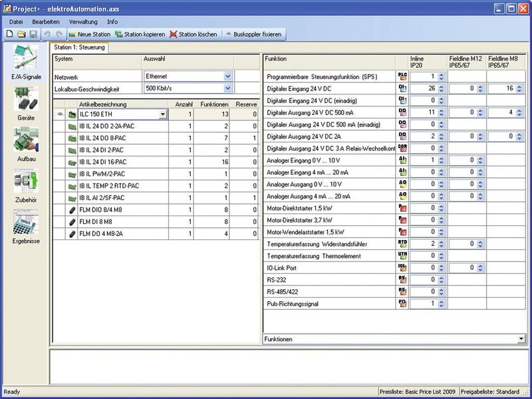Screen dimensions: 532x399
Task: Open the Verwaltung menu
Action: (x=82, y=22)
